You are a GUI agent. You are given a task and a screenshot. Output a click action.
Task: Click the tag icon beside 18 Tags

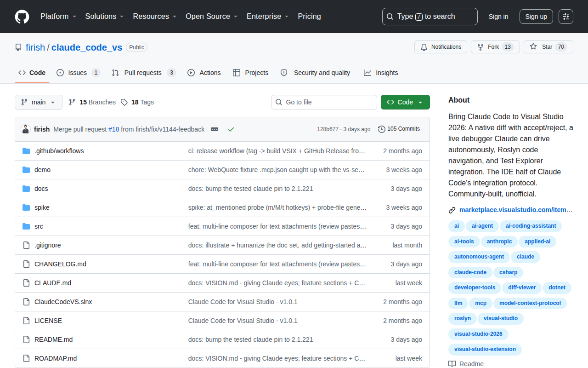[124, 102]
